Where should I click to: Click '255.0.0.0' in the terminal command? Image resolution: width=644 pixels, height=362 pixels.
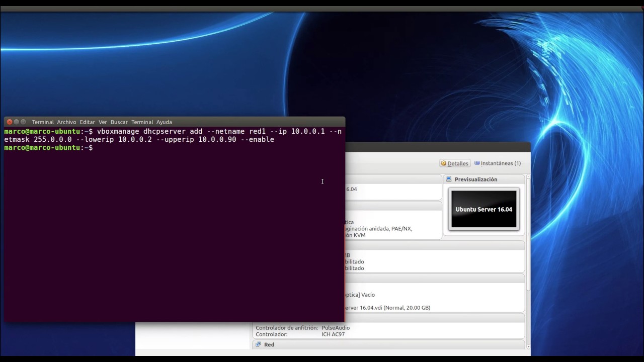tap(53, 140)
